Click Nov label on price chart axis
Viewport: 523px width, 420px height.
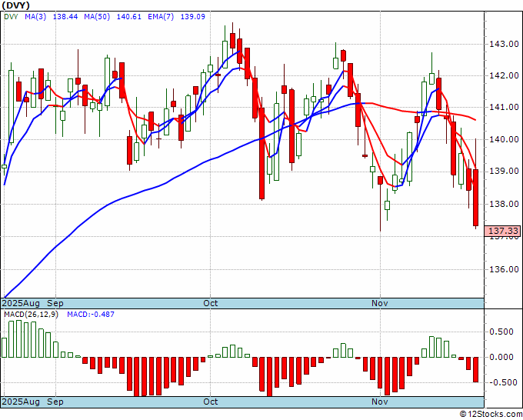(x=380, y=303)
